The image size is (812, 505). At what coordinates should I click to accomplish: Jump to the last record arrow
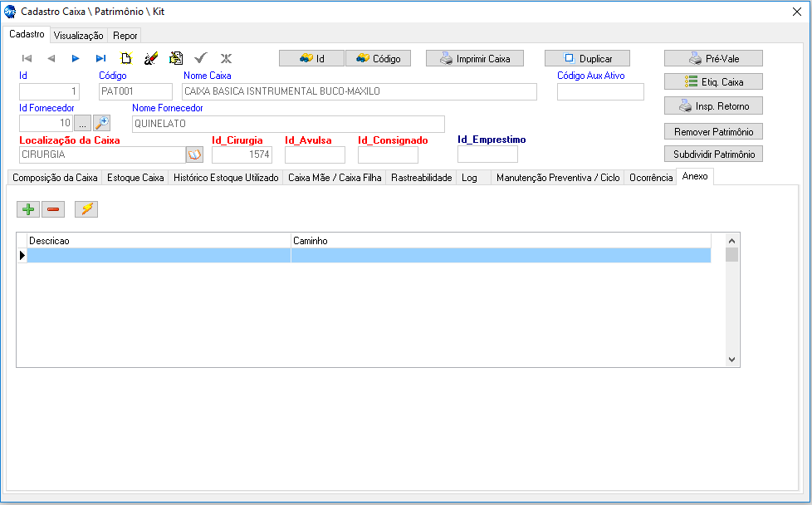pos(100,59)
